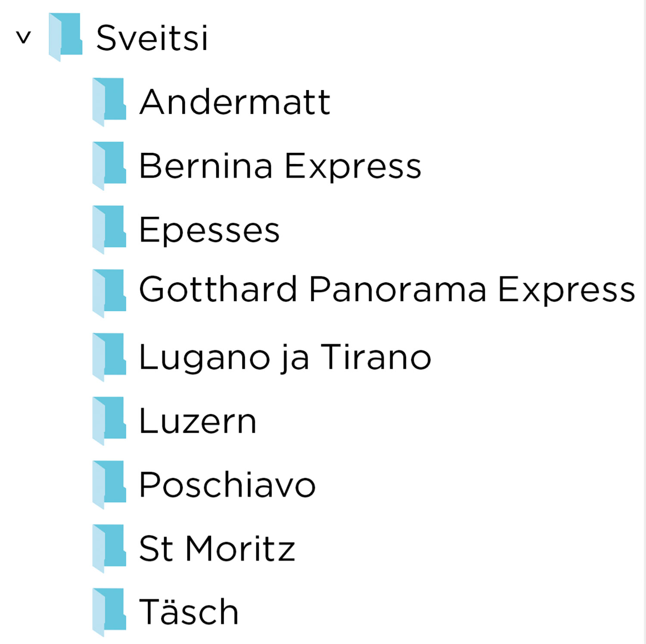646x644 pixels.
Task: Select the Sveitsi parent folder label
Action: 152,38
